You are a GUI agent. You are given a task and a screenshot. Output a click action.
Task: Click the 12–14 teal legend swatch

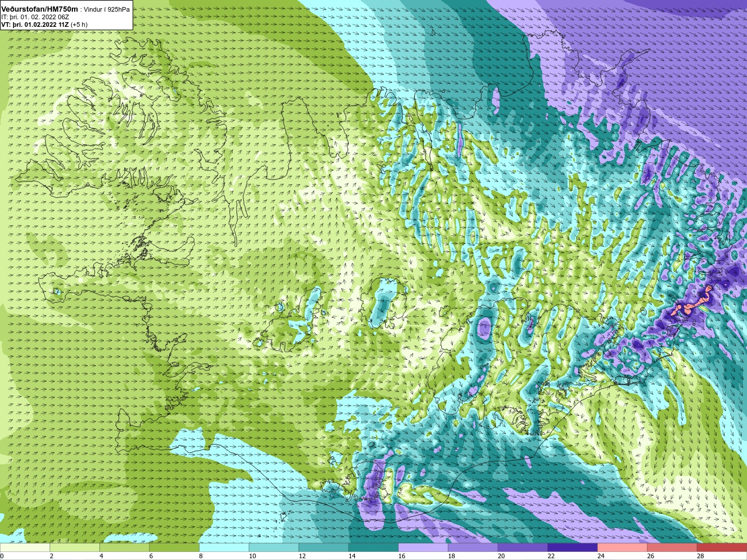click(323, 548)
